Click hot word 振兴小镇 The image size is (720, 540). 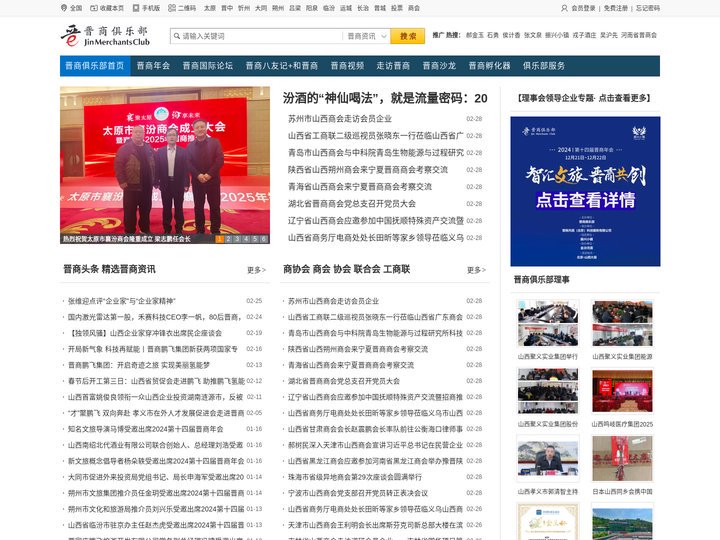(557, 35)
